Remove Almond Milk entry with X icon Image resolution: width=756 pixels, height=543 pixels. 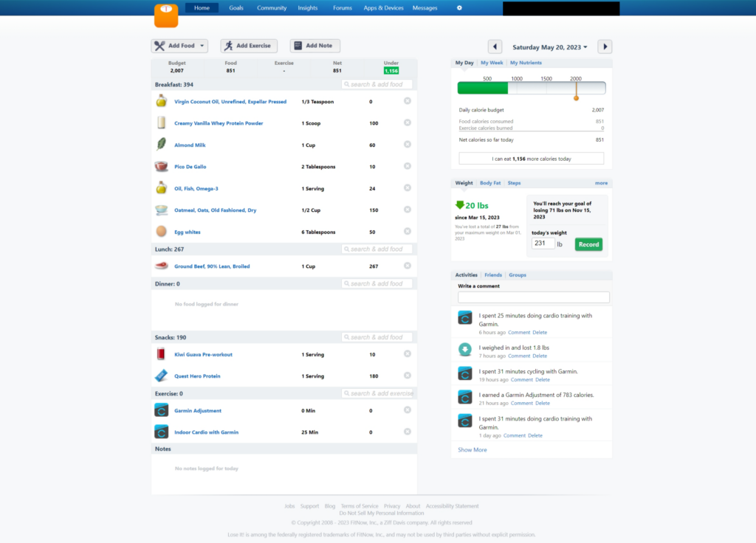coord(408,145)
